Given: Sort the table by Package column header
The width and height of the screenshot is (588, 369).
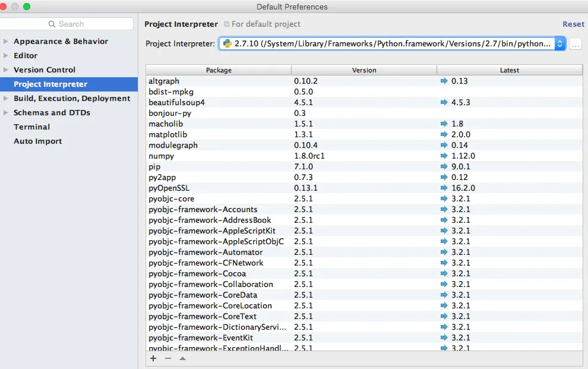Looking at the screenshot, I should (x=219, y=70).
